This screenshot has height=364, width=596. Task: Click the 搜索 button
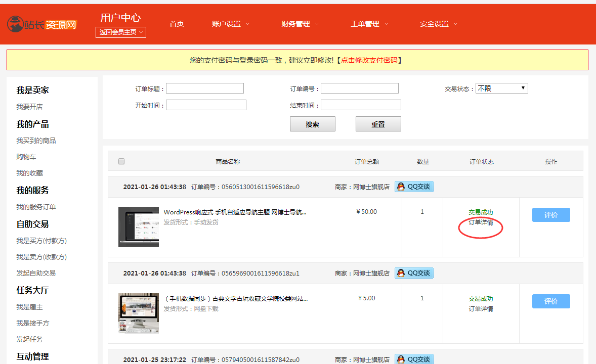(x=312, y=124)
